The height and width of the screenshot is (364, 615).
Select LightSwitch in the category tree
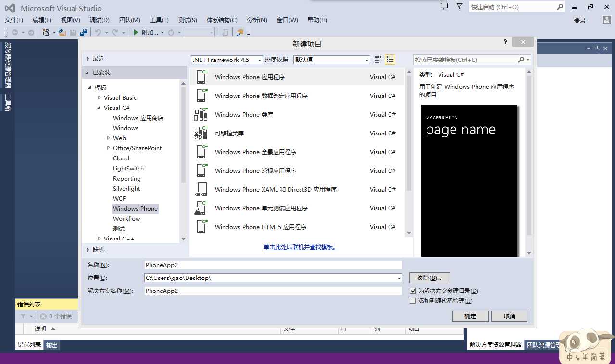[x=128, y=169]
